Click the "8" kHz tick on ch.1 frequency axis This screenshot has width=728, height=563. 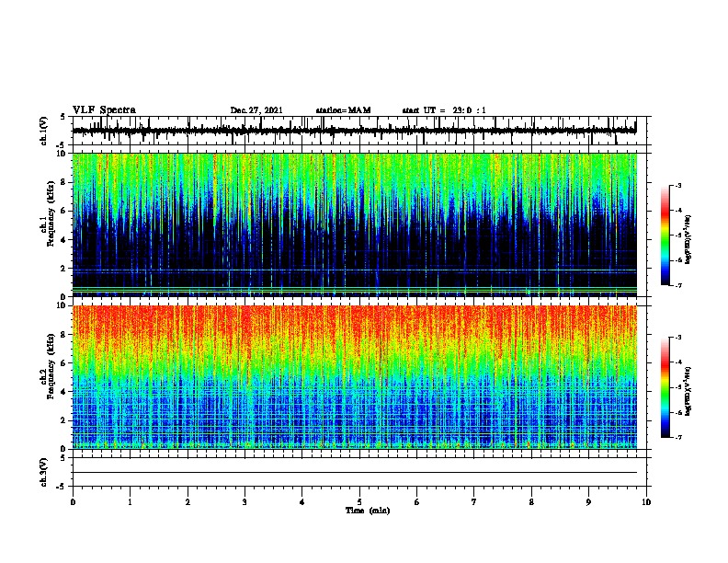(x=64, y=182)
